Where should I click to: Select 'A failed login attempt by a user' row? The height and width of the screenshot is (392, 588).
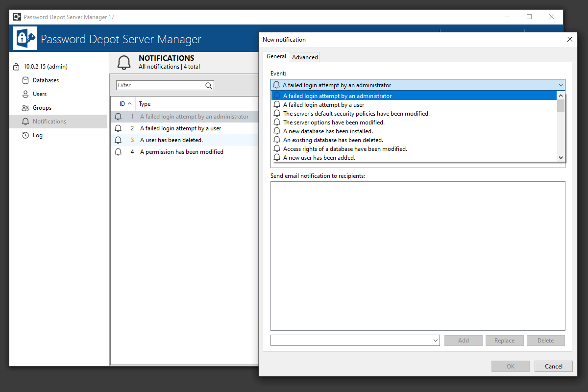(180, 128)
